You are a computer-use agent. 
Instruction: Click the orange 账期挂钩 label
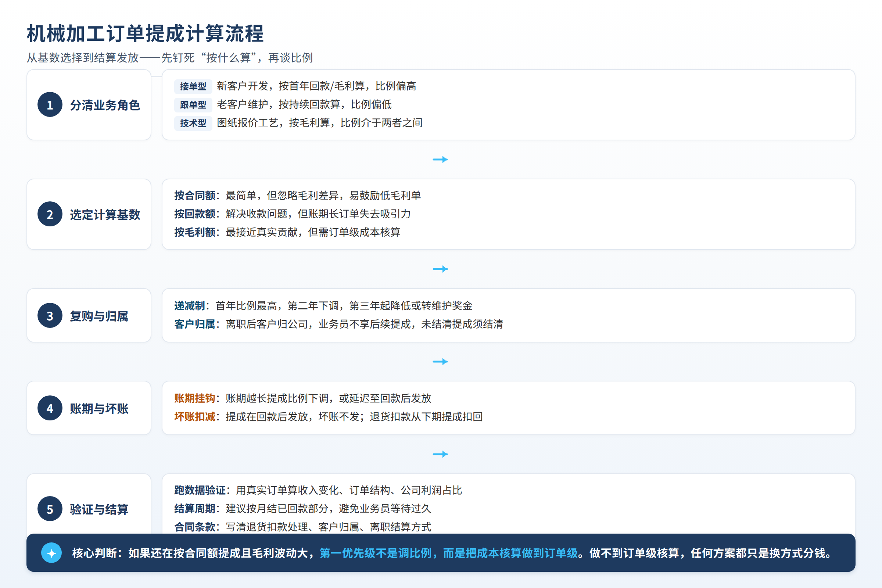point(195,398)
